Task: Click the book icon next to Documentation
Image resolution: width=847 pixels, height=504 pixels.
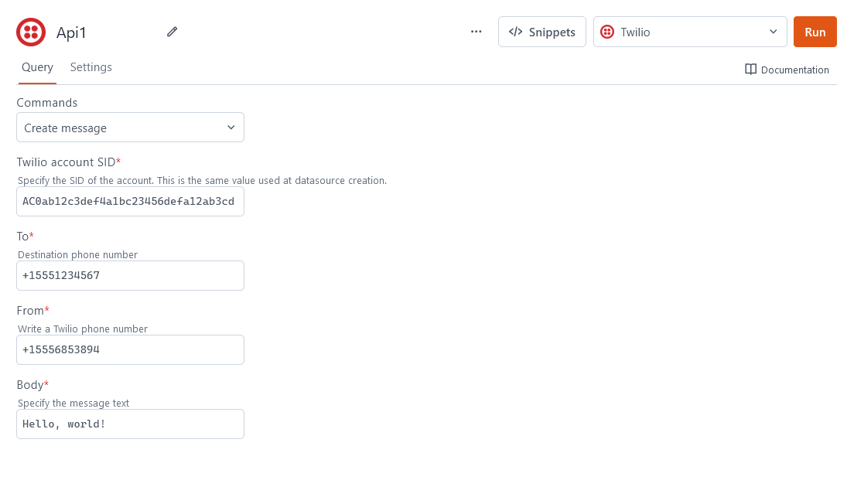Action: pyautogui.click(x=750, y=70)
